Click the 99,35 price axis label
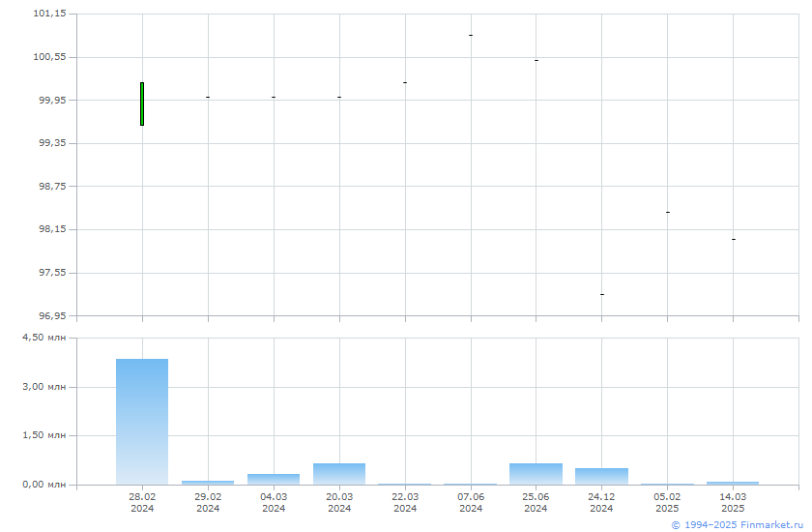 (52, 143)
